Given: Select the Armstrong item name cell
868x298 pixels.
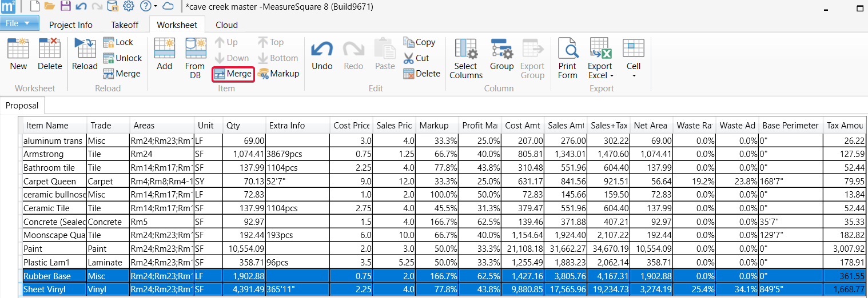Looking at the screenshot, I should tap(54, 154).
